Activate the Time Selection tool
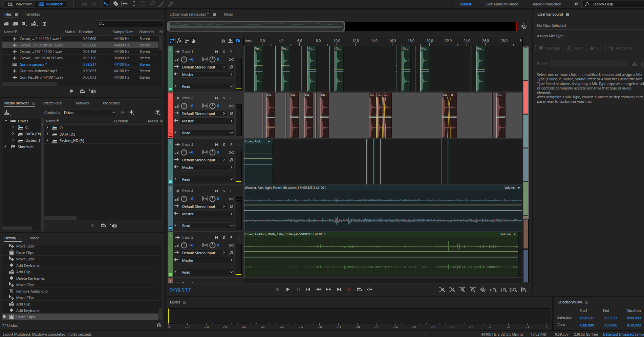The image size is (644, 337). pyautogui.click(x=133, y=4)
